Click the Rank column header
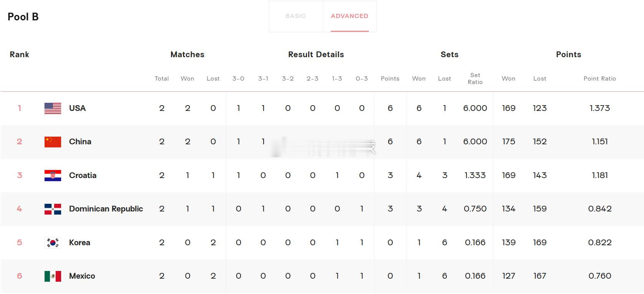 (19, 55)
